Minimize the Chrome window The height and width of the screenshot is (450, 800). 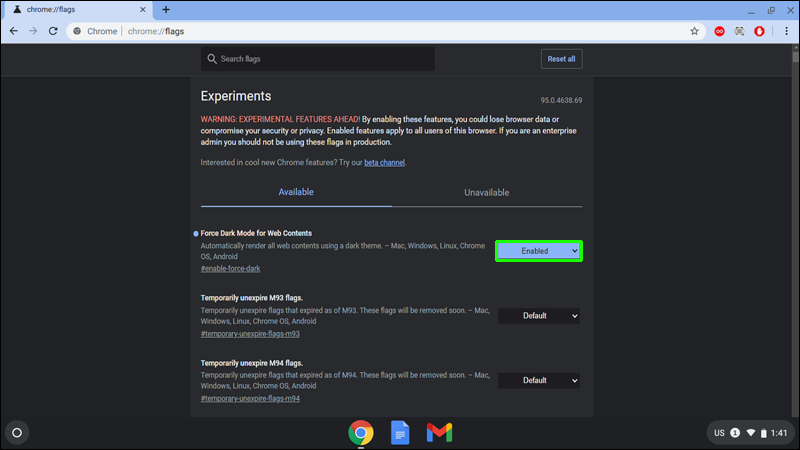click(x=751, y=10)
